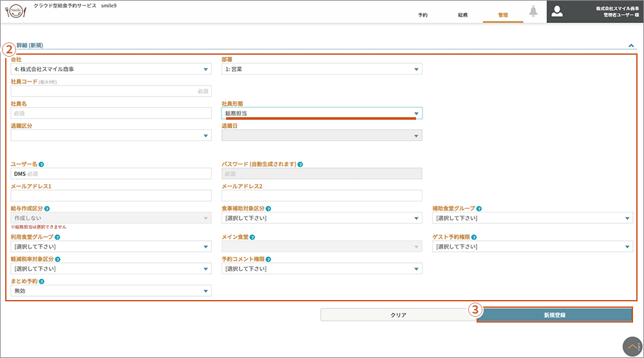Open help icon next to ユーザー名
The image size is (644, 358).
(x=41, y=164)
